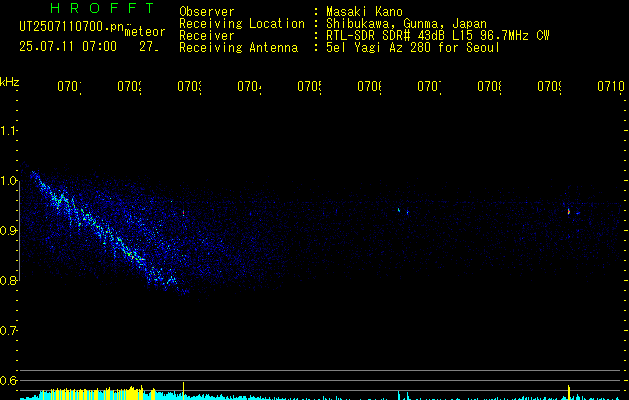This screenshot has width=629, height=400.
Task: Click the Receiving Location label
Action: (x=242, y=24)
